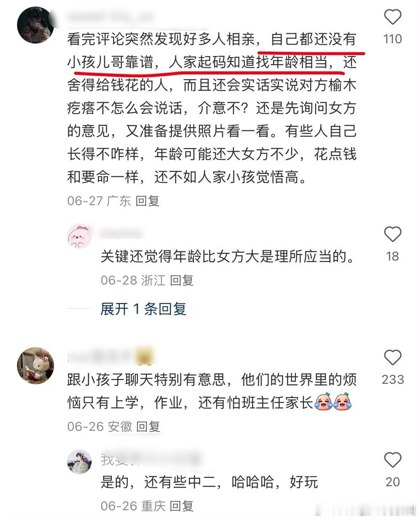Open the pink cartoon avatar profile
This screenshot has width=420, height=520.
click(x=79, y=236)
